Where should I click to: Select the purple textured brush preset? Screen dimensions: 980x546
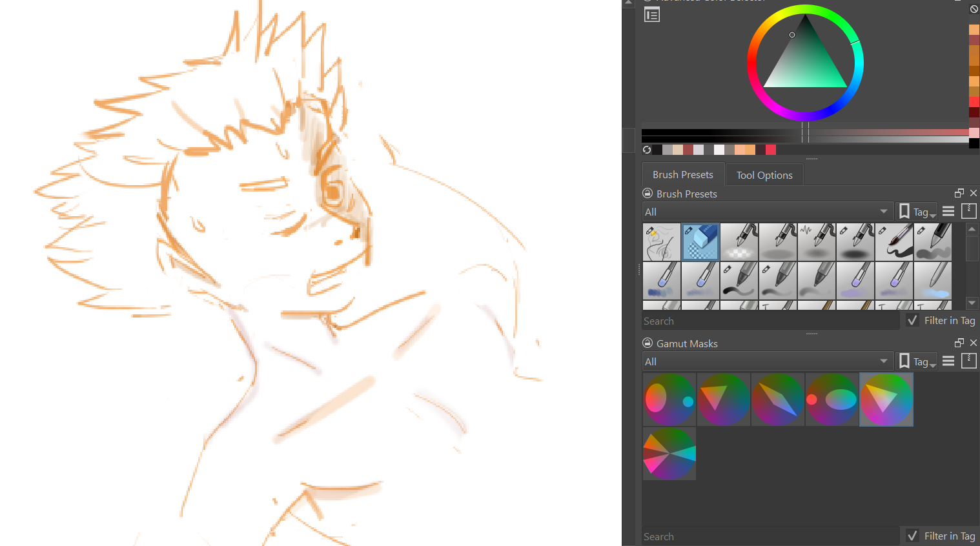[x=894, y=281]
